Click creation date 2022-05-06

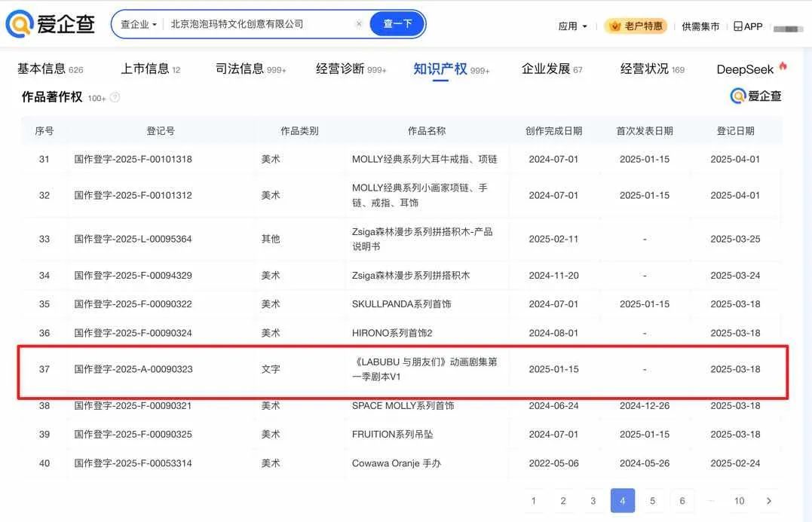click(x=553, y=463)
